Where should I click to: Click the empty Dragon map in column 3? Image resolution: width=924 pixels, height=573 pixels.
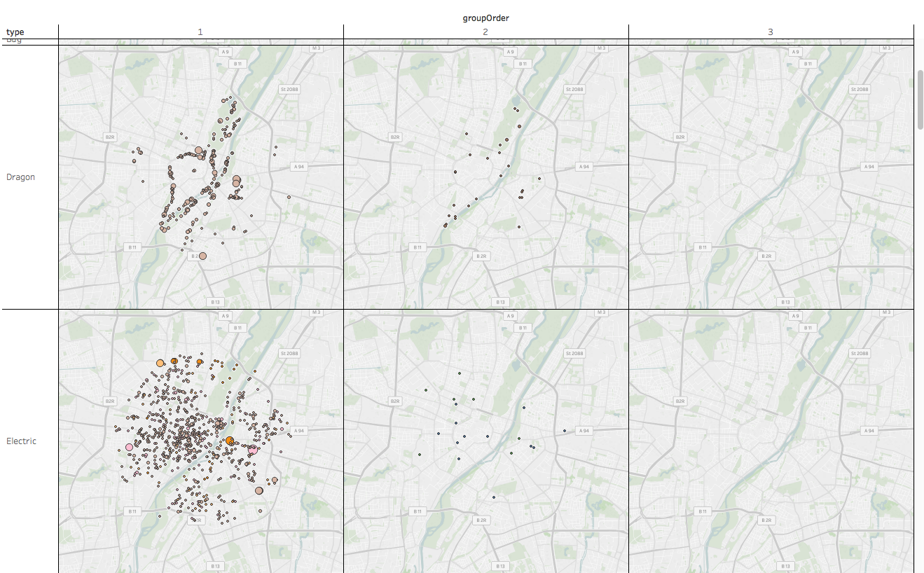tap(771, 177)
